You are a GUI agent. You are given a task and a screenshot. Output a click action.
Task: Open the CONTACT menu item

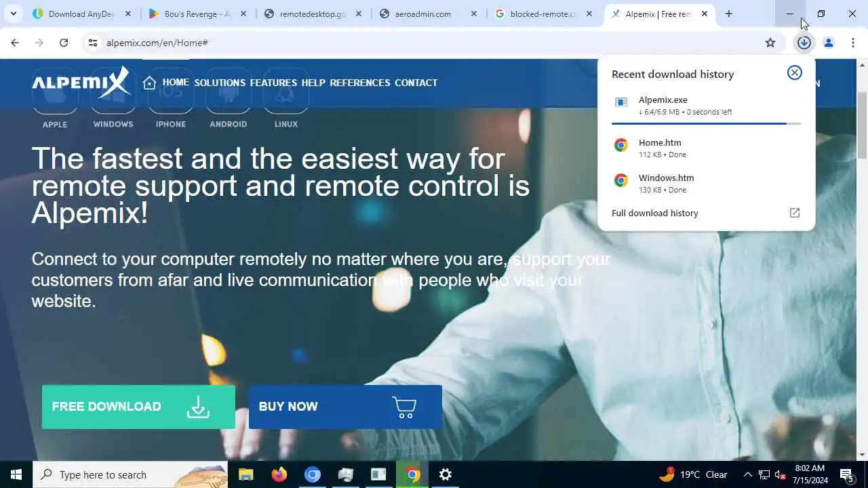coord(416,83)
